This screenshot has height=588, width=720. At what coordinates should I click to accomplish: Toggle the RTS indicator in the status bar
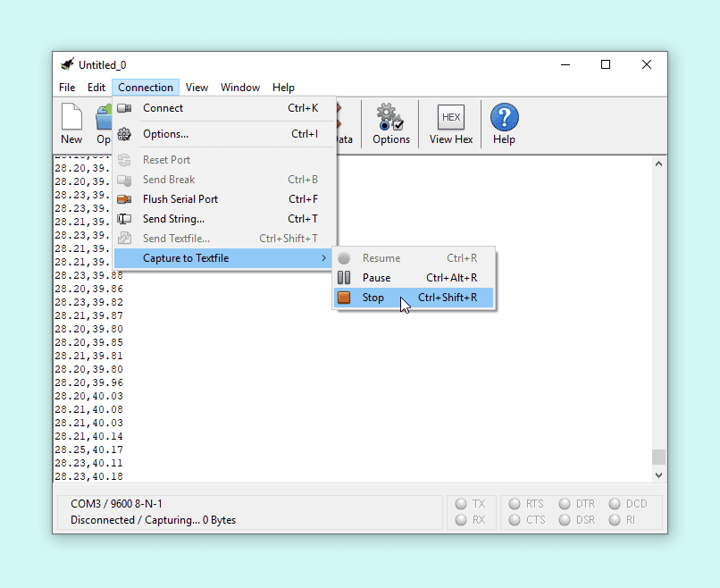click(515, 504)
